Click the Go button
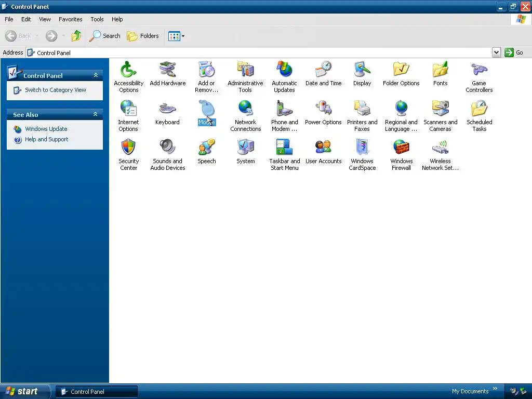532x399 pixels. [514, 52]
